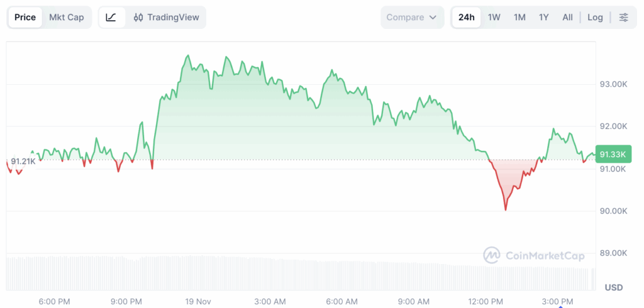Show the All time range
The height and width of the screenshot is (308, 644).
point(567,18)
